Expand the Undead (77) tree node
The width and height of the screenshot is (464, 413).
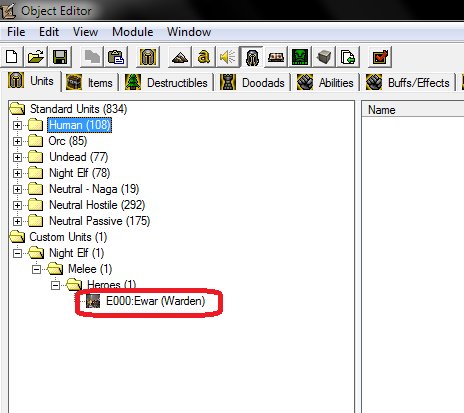[17, 157]
